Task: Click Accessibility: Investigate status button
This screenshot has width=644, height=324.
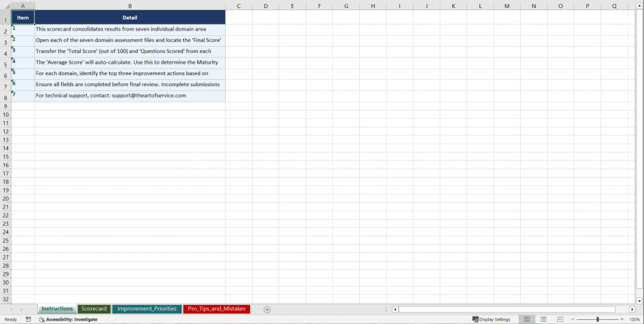Action: (x=68, y=319)
